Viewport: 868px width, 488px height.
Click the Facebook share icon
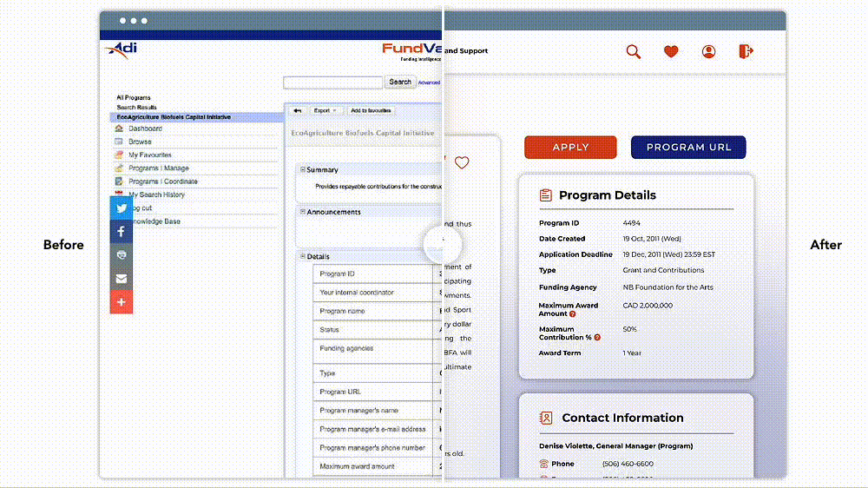[x=122, y=232]
